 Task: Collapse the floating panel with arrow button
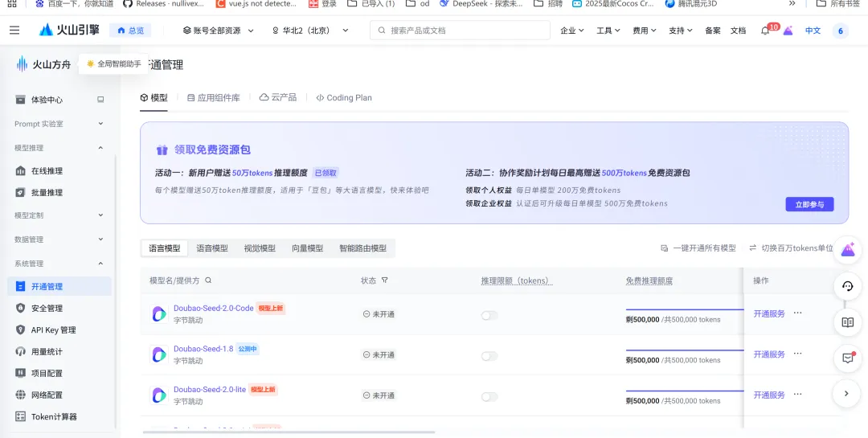[846, 394]
